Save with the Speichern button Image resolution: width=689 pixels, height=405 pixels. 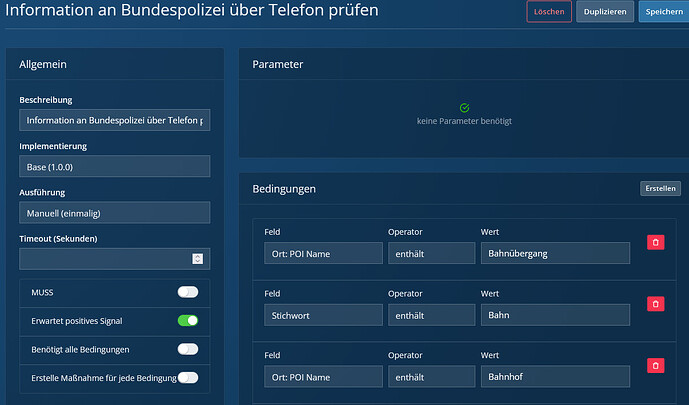point(664,12)
